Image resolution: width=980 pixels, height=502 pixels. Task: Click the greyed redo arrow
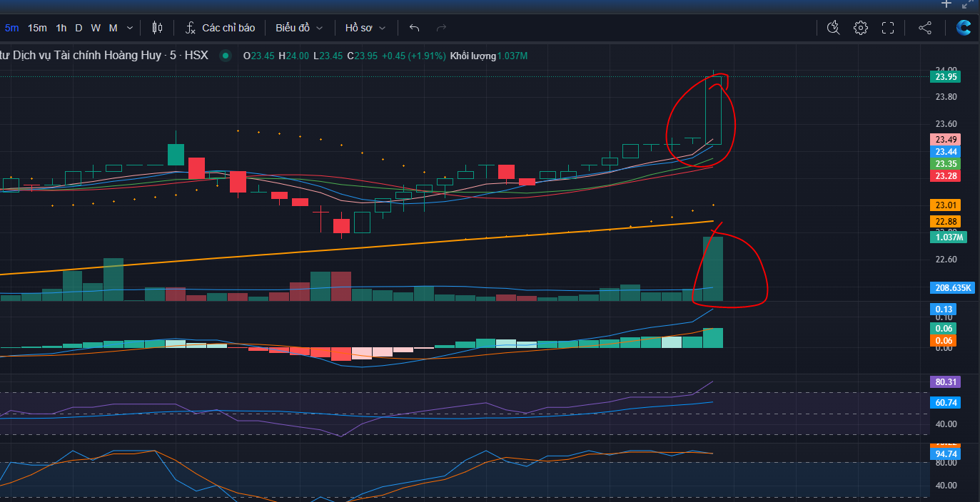(441, 28)
